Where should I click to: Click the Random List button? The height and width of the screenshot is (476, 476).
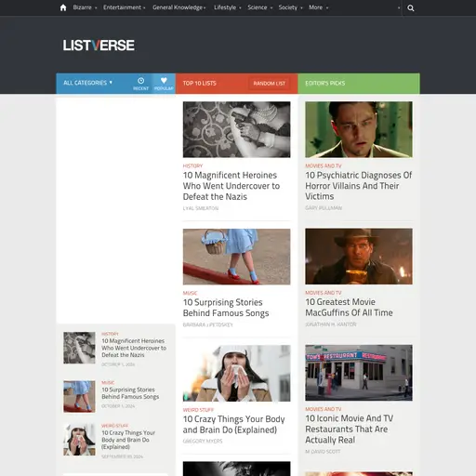pyautogui.click(x=269, y=84)
